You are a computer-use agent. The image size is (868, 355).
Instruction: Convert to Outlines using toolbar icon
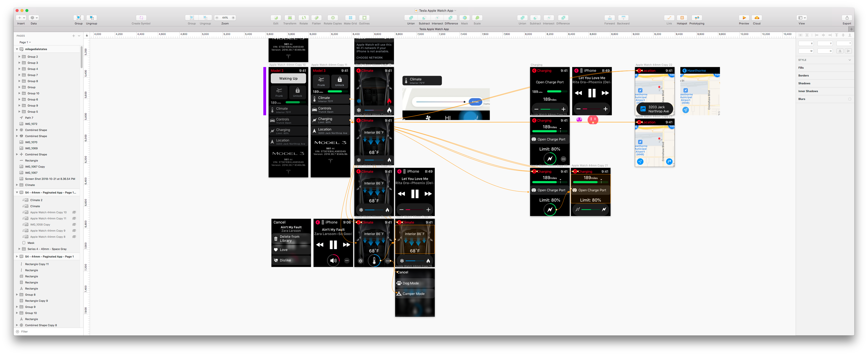pyautogui.click(x=364, y=18)
